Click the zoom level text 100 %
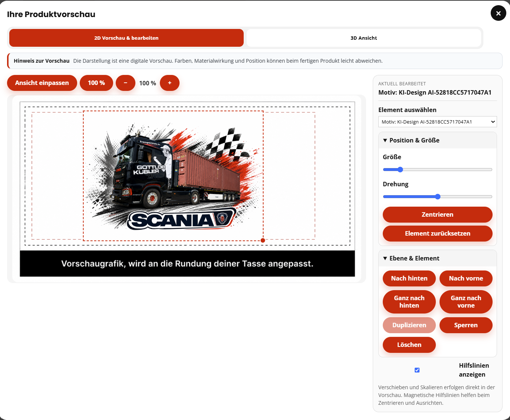510x420 pixels. [x=148, y=83]
